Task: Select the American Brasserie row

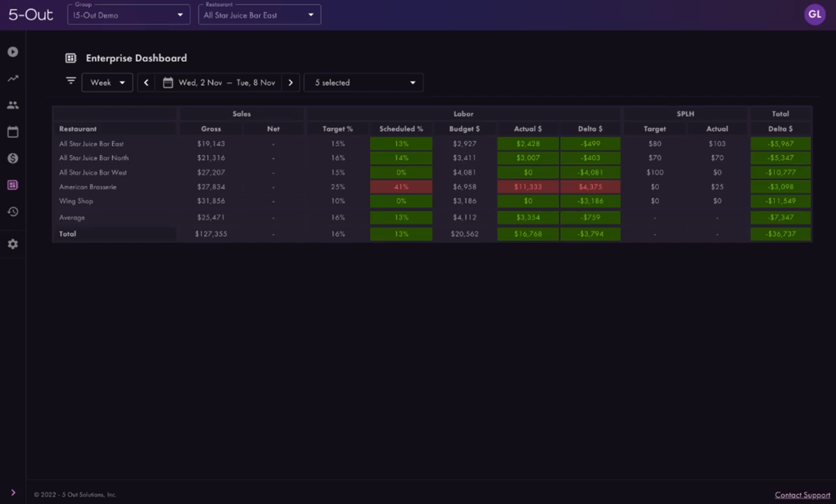Action: (x=432, y=187)
